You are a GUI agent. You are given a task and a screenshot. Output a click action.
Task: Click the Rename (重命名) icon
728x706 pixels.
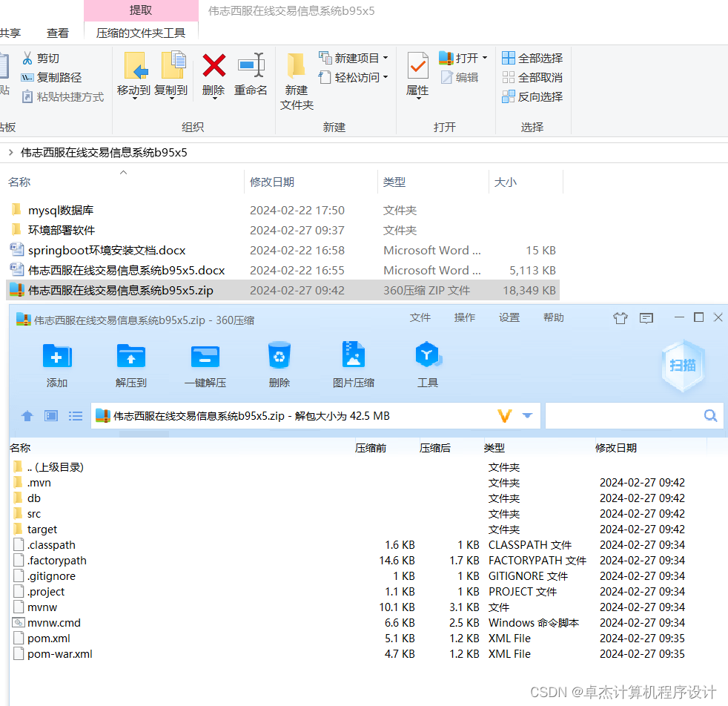click(x=251, y=65)
